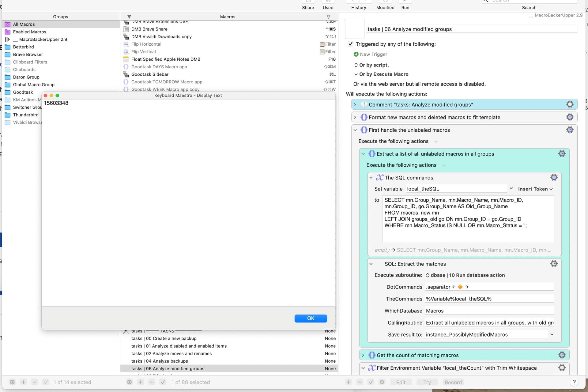Add a new action with plus button

pos(349,382)
